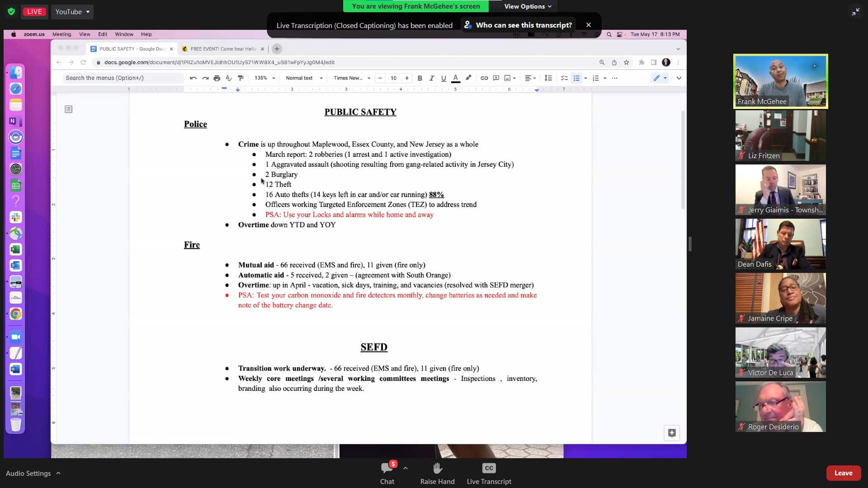The height and width of the screenshot is (488, 868).
Task: Open the text alignment dropdown
Action: [x=530, y=78]
